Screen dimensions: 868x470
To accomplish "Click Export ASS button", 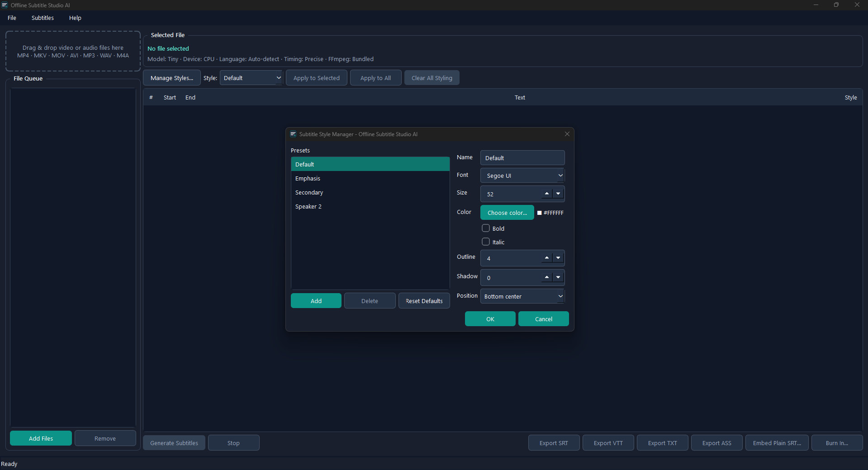I will [717, 443].
